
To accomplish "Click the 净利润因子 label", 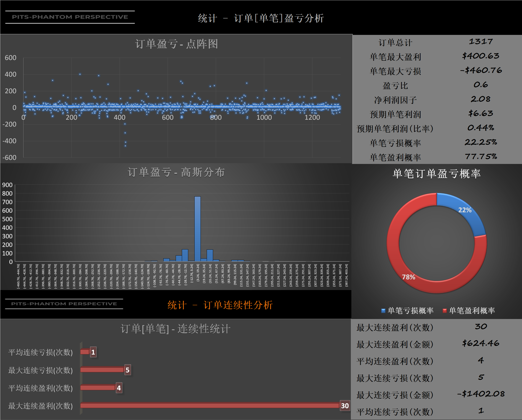I will pyautogui.click(x=395, y=100).
